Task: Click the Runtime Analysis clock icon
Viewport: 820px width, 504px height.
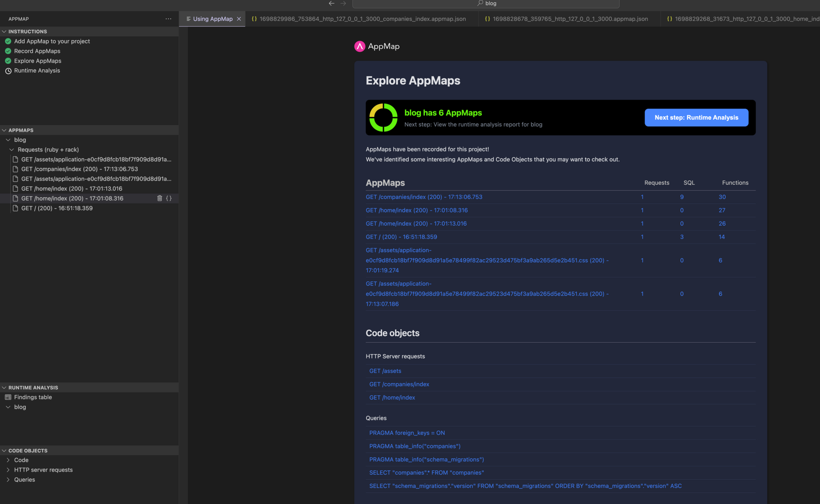Action: 8,71
